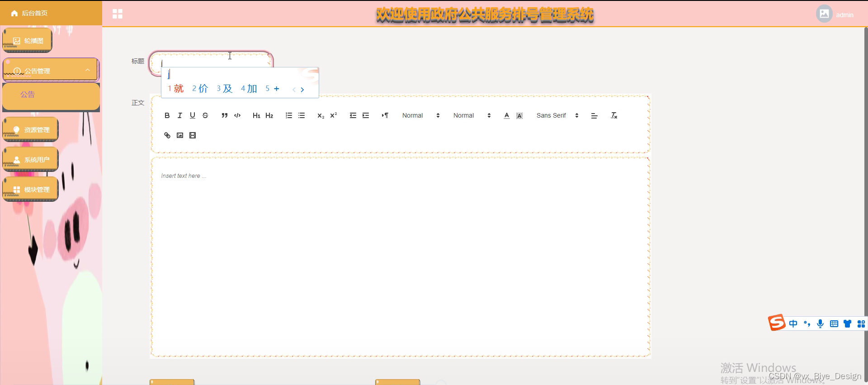The height and width of the screenshot is (385, 868).
Task: Open Sogou soft keyboard
Action: [834, 323]
